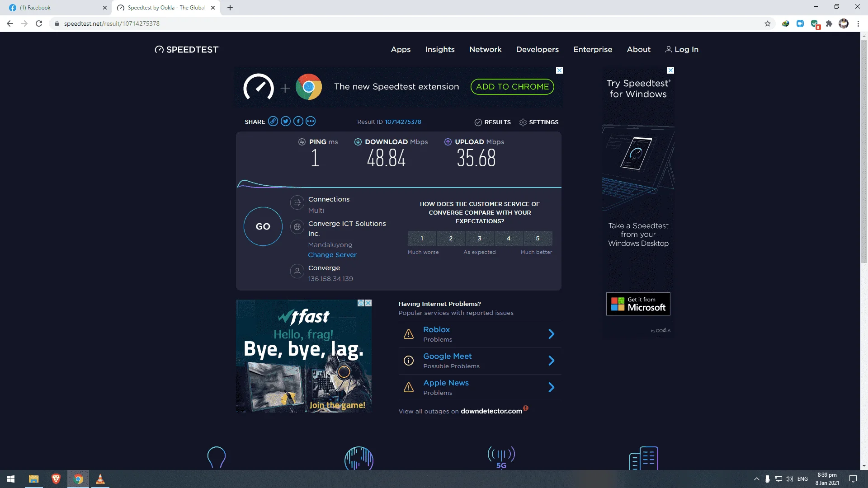The height and width of the screenshot is (488, 868).
Task: Go back to the previous page
Action: 10,23
